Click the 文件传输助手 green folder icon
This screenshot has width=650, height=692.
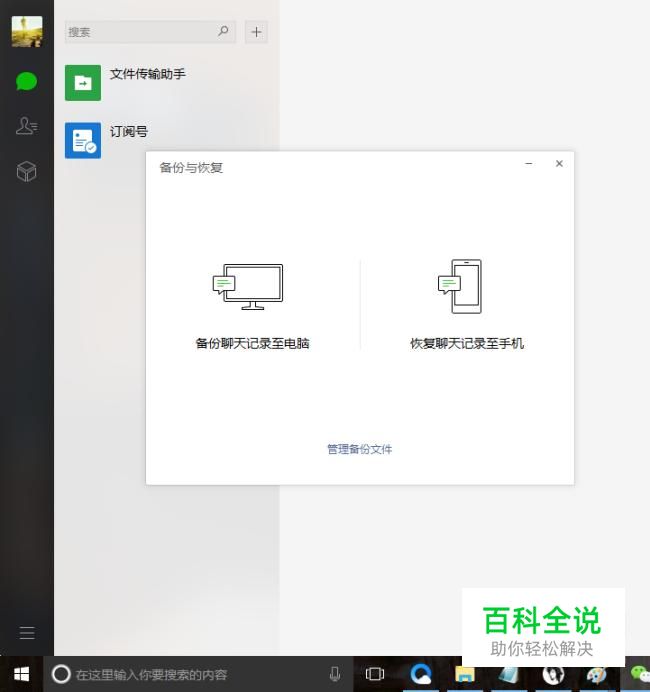pos(83,83)
